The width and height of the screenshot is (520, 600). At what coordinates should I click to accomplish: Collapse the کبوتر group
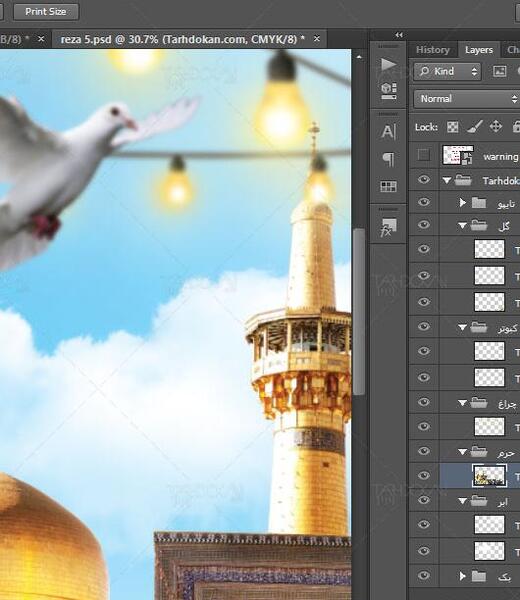462,328
